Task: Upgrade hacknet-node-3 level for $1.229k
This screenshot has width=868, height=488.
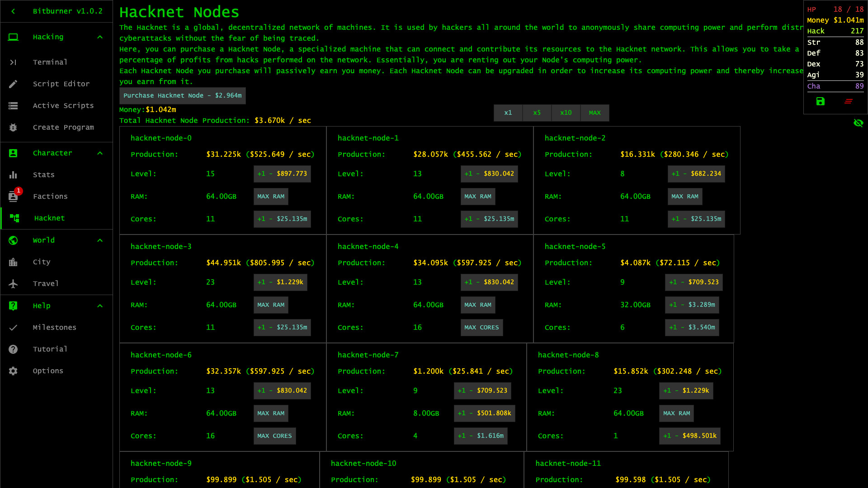Action: [280, 282]
